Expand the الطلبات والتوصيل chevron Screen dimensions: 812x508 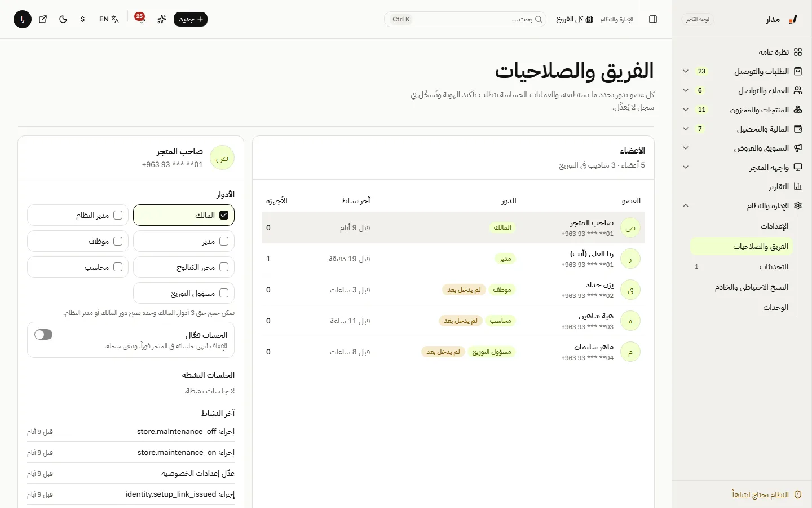[686, 71]
